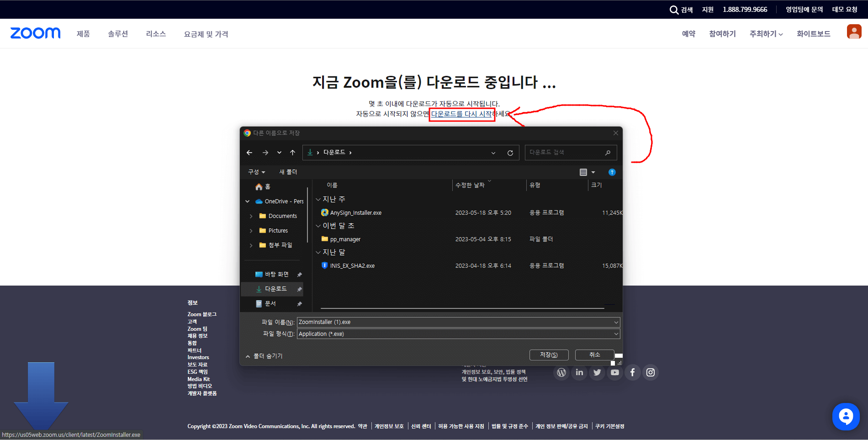The height and width of the screenshot is (440, 868).
Task: Change view layout icon in dialog
Action: [583, 172]
